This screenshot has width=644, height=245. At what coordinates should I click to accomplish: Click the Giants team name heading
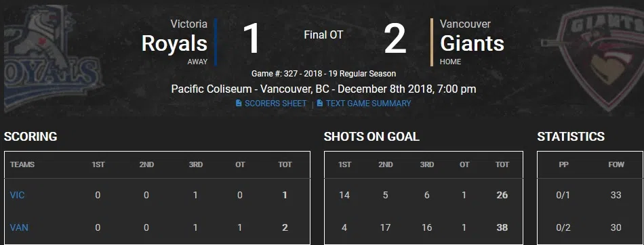tap(472, 43)
